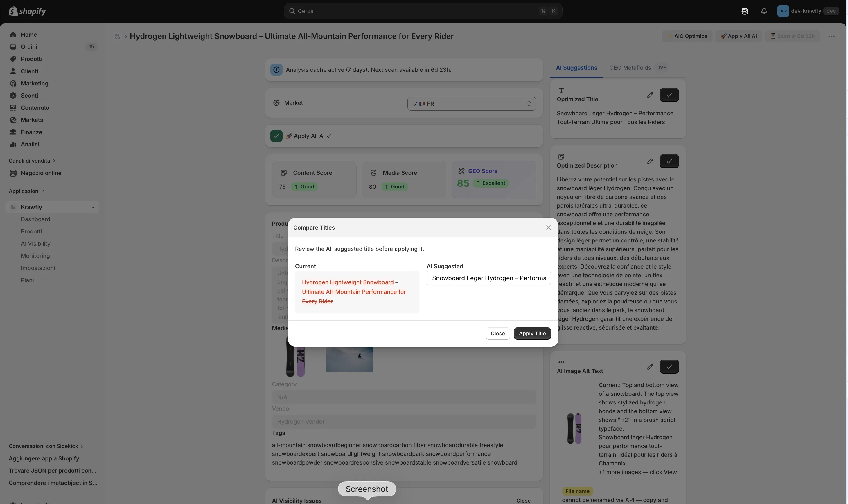Screen dimensions: 848x504
Task: Click the Content Score card
Action: tap(314, 180)
